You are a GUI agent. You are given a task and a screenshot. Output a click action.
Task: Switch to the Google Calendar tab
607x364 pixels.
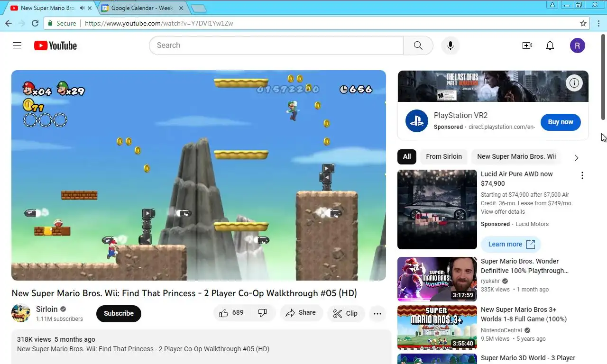click(142, 8)
